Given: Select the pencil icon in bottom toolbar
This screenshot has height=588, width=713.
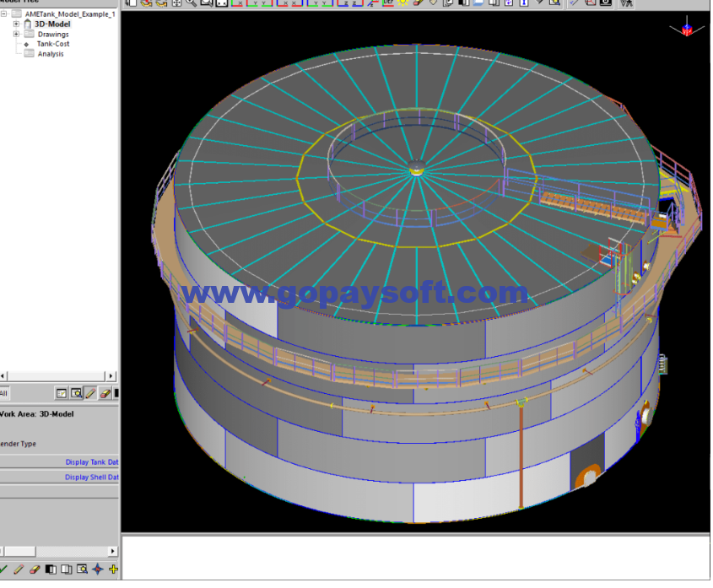Looking at the screenshot, I should [19, 569].
